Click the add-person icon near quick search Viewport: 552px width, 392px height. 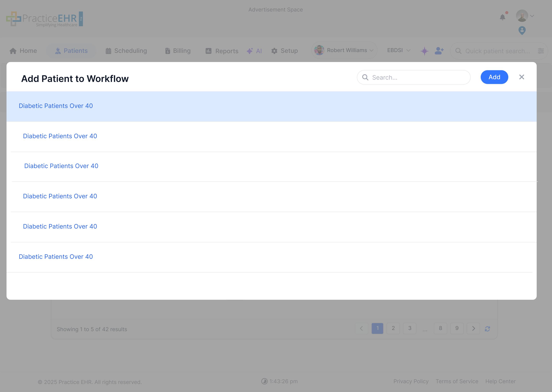click(439, 51)
